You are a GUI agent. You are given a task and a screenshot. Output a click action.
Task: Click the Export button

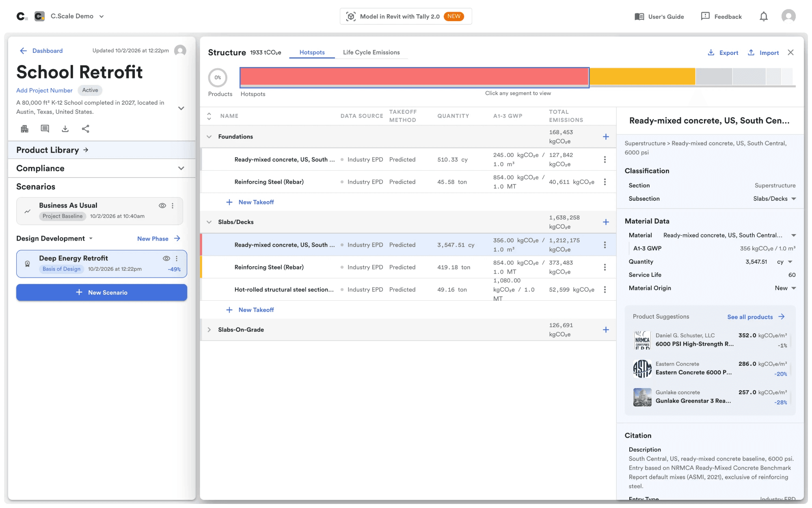click(723, 53)
